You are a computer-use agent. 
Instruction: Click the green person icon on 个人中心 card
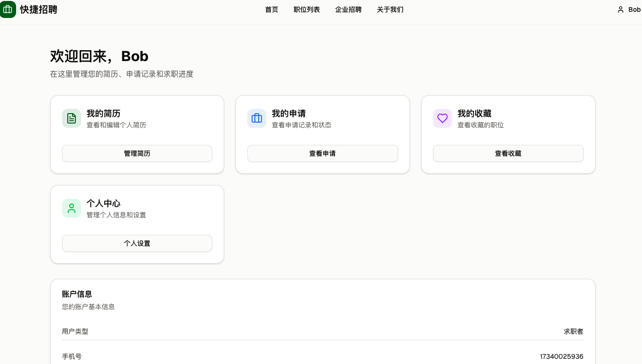click(72, 208)
